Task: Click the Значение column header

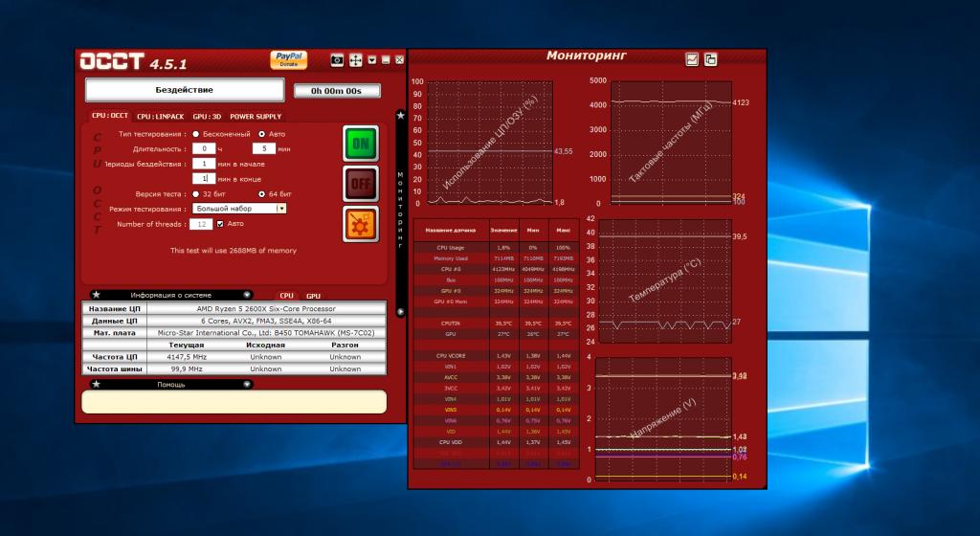Action: (503, 231)
